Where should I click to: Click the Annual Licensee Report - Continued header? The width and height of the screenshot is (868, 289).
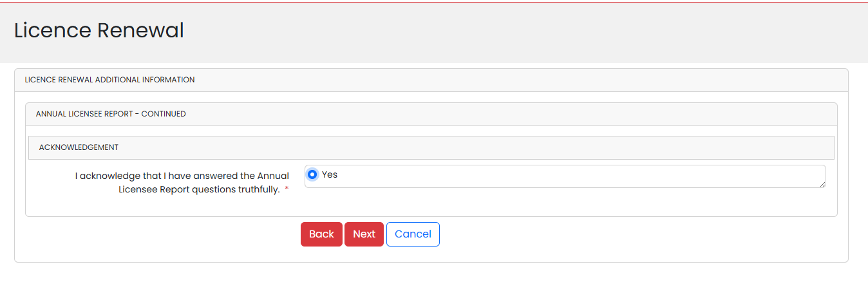(111, 114)
